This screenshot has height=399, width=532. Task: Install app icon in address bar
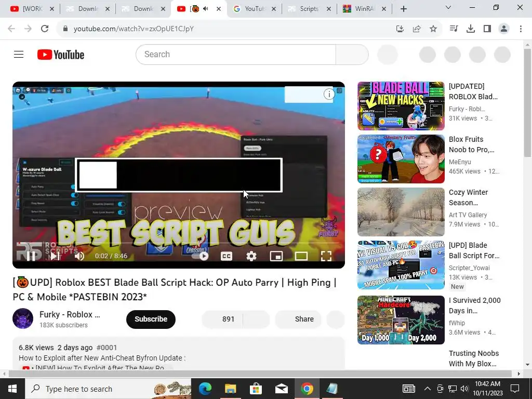[x=400, y=29]
